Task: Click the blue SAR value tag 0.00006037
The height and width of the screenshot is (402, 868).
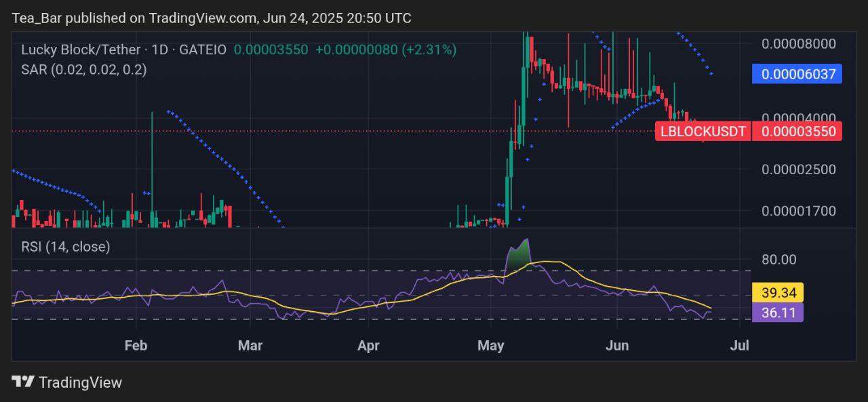Action: pyautogui.click(x=797, y=74)
